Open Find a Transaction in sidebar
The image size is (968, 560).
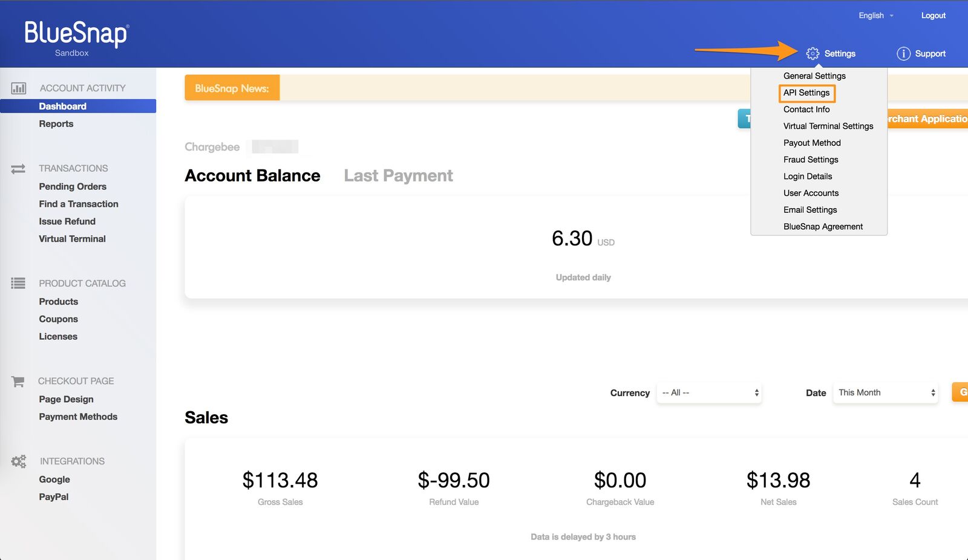(79, 204)
